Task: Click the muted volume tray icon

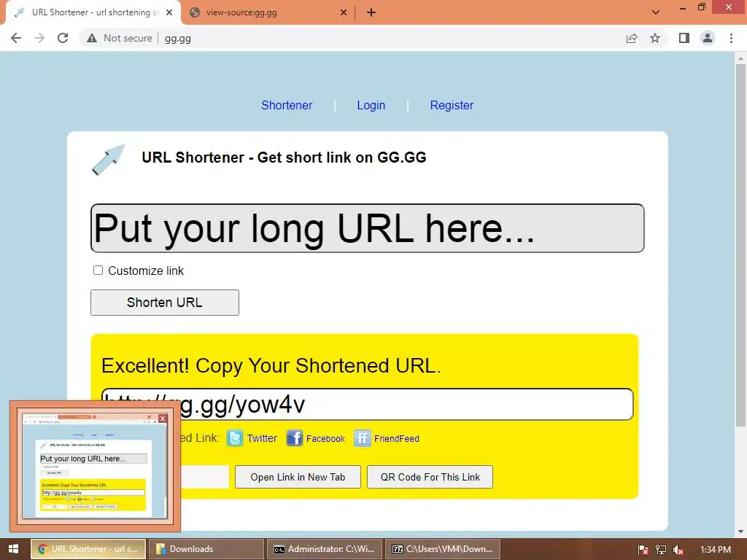Action: click(x=678, y=550)
